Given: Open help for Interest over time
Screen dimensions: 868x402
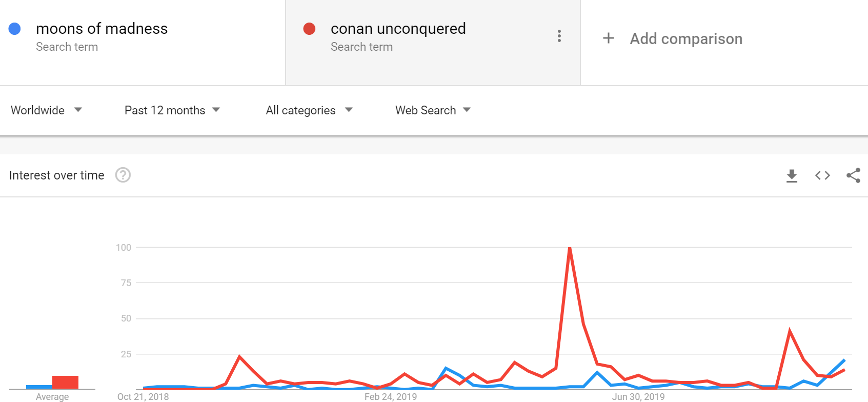Looking at the screenshot, I should (123, 175).
